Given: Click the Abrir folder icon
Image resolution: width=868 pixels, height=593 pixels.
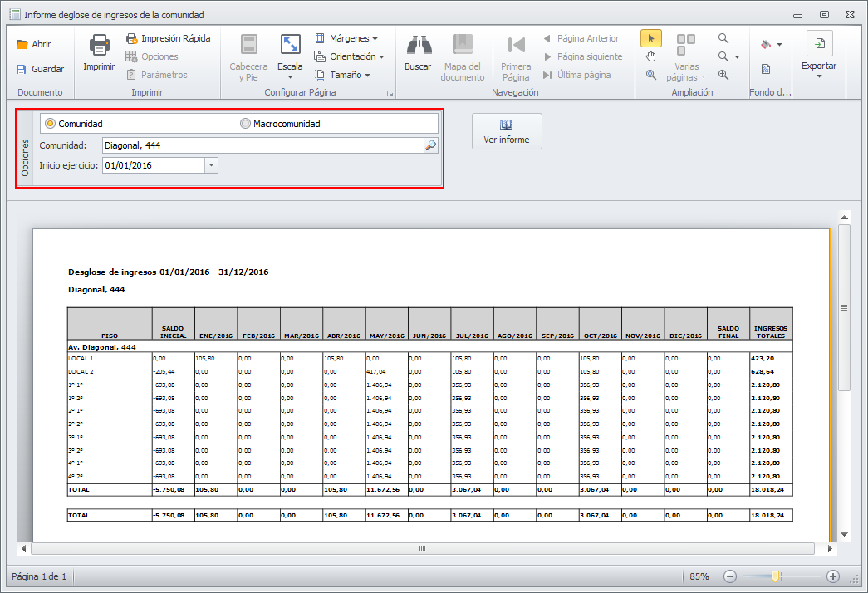Looking at the screenshot, I should pyautogui.click(x=22, y=45).
